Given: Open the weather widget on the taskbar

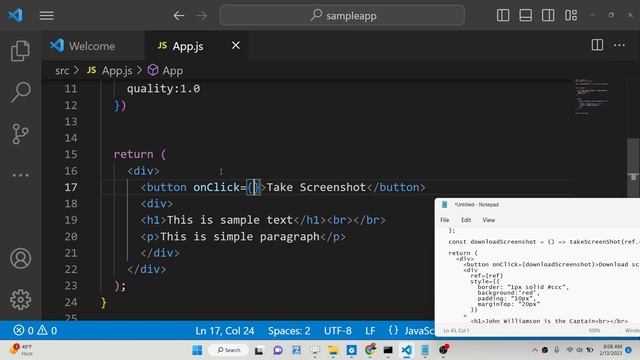Looking at the screenshot, I should 20,350.
